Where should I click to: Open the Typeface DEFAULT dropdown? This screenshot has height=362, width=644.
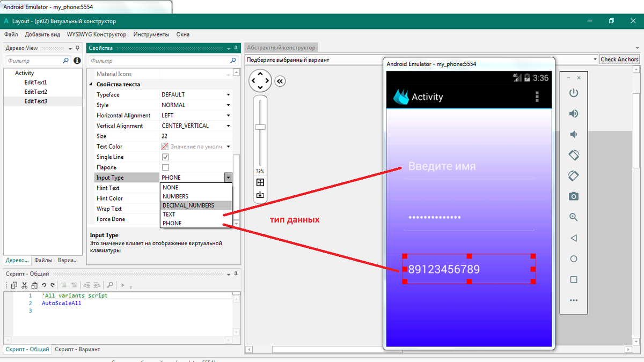(228, 95)
